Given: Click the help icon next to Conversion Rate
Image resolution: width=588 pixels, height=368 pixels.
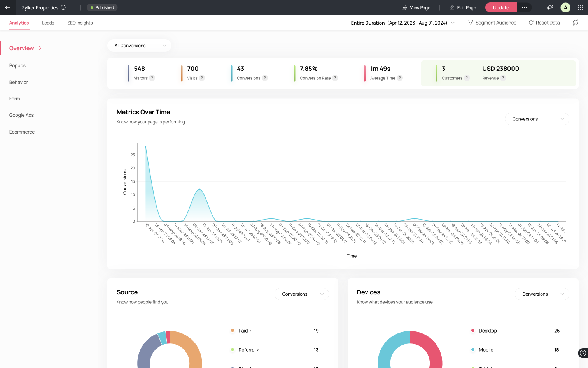Looking at the screenshot, I should pyautogui.click(x=335, y=78).
